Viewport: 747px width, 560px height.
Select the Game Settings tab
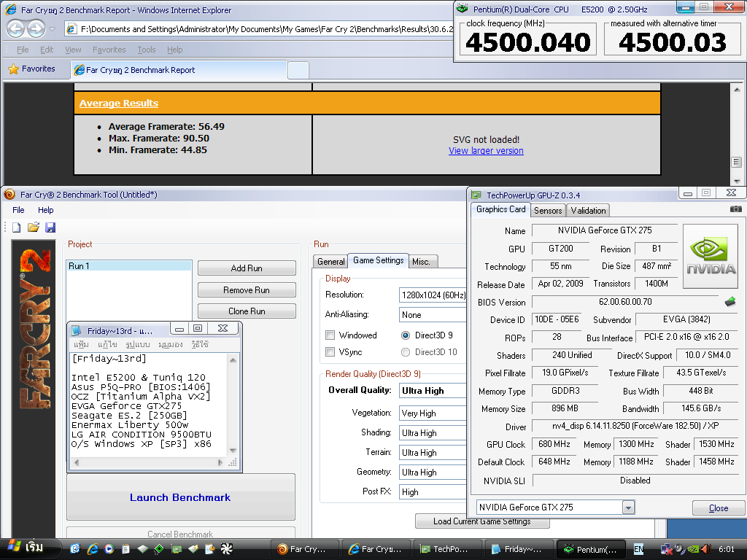(x=379, y=260)
